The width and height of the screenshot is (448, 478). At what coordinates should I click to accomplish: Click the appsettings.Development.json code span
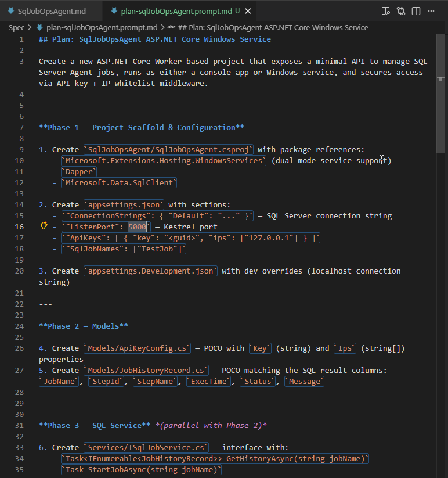[x=151, y=271]
